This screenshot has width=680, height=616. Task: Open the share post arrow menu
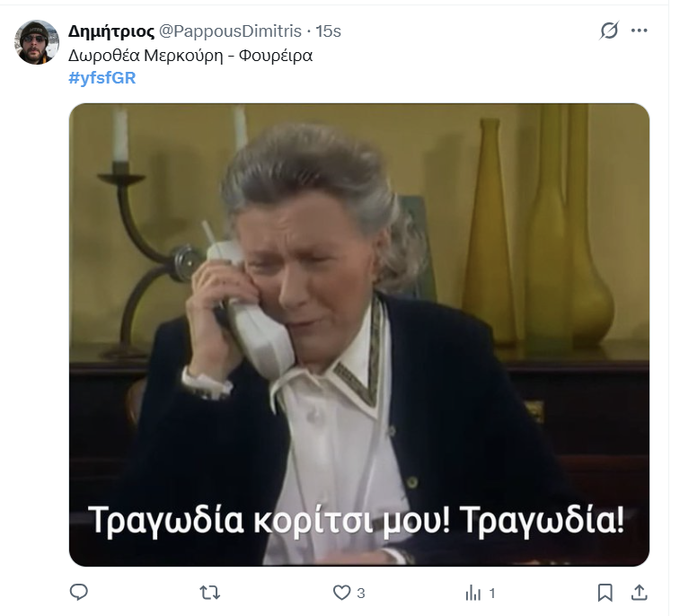tap(640, 593)
